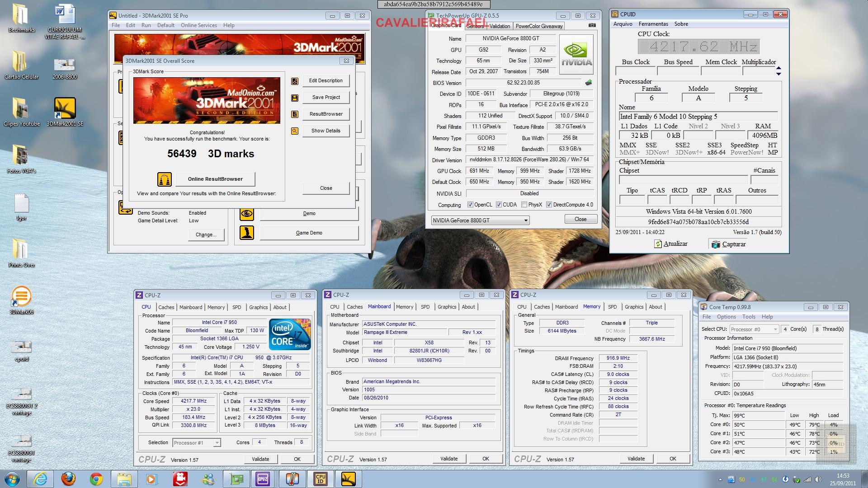Open the Ferramentas menu in CPUID

point(653,24)
